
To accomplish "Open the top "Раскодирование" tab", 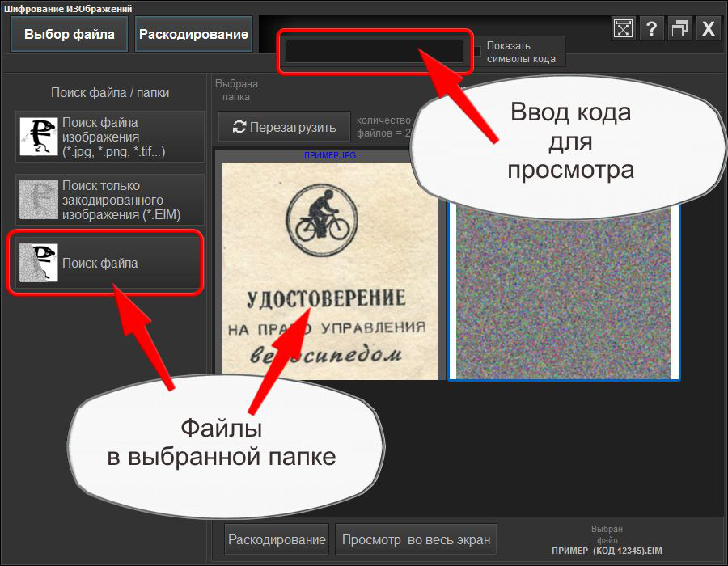I will click(193, 34).
